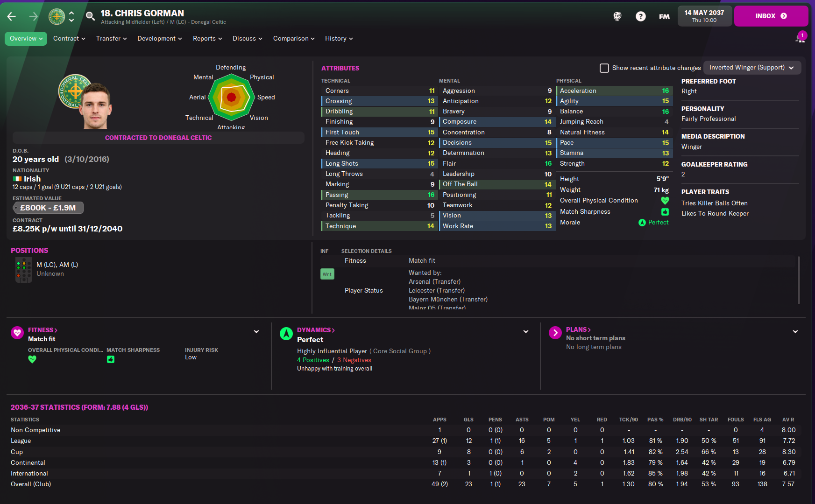Click the Passing attribute row
815x504 pixels.
click(380, 195)
